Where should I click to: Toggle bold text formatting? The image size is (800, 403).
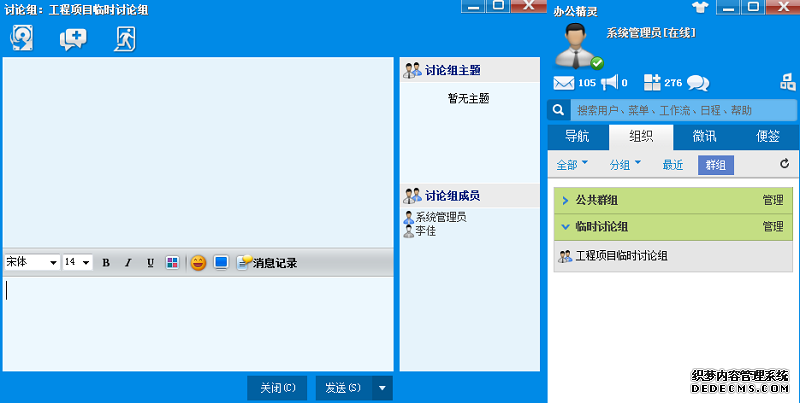coord(106,263)
